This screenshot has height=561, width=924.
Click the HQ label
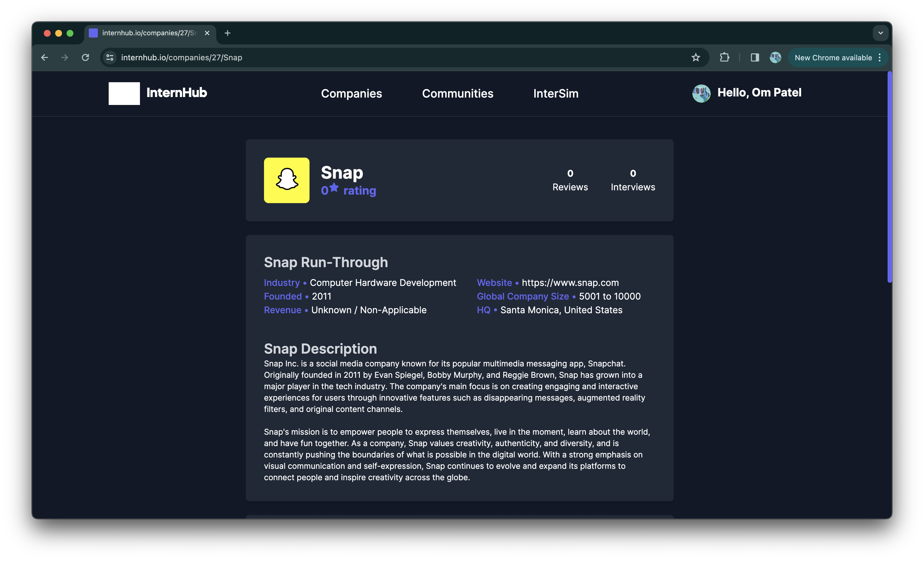[x=483, y=310]
